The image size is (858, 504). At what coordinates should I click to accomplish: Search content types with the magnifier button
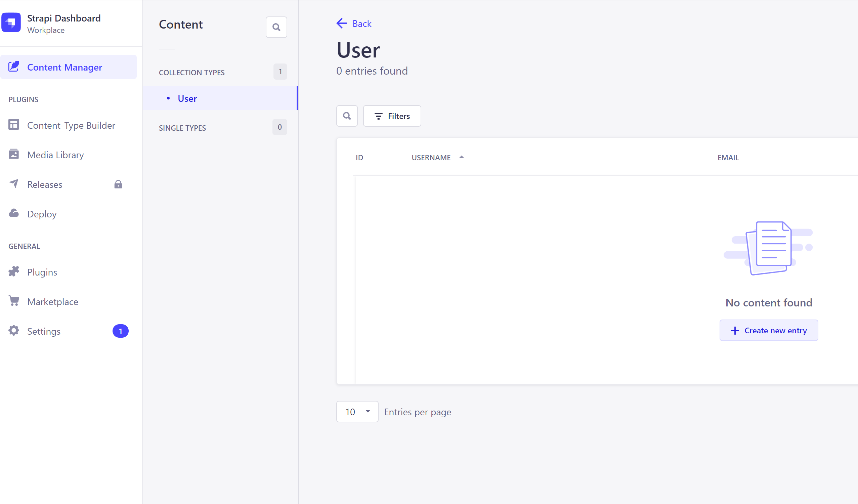pyautogui.click(x=276, y=27)
